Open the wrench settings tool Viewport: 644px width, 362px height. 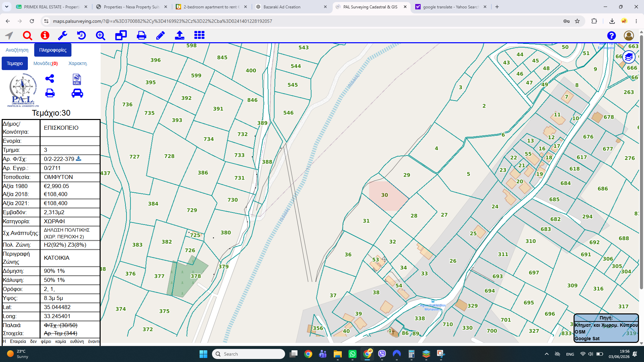[63, 35]
